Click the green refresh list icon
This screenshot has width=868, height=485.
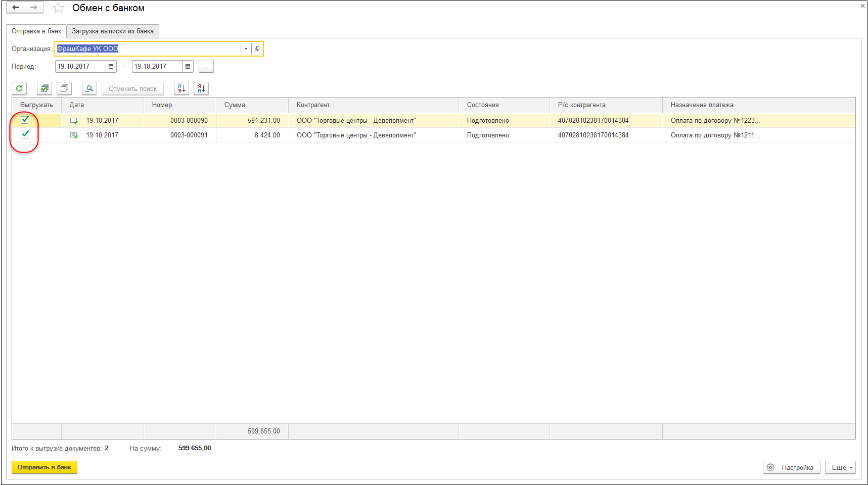[19, 88]
